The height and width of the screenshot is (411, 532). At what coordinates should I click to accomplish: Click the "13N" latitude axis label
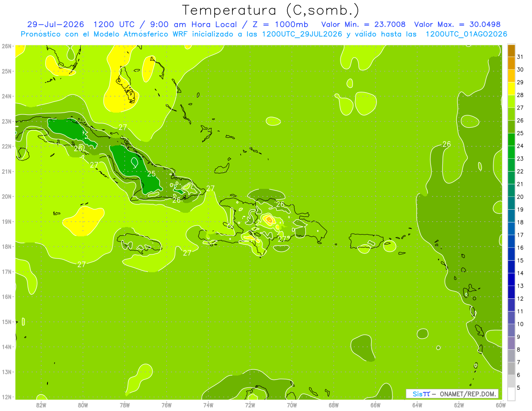click(x=6, y=372)
